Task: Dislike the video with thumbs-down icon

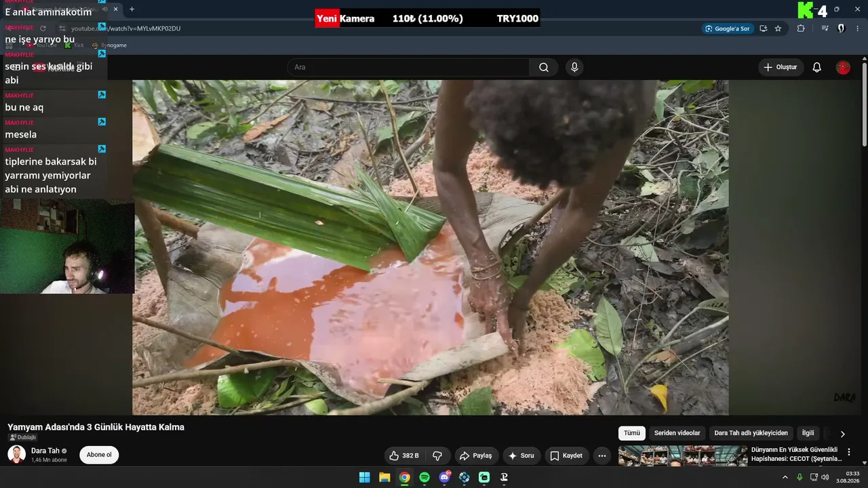Action: click(x=437, y=455)
